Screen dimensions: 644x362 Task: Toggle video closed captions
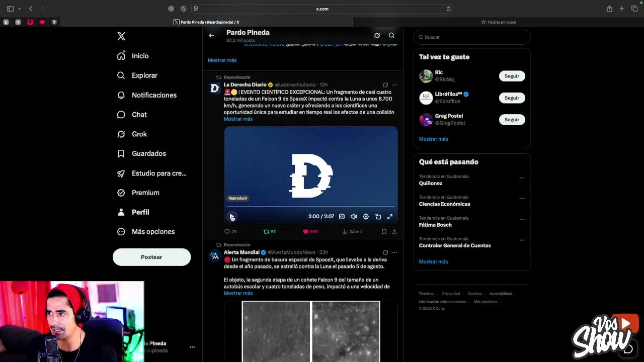[342, 217]
